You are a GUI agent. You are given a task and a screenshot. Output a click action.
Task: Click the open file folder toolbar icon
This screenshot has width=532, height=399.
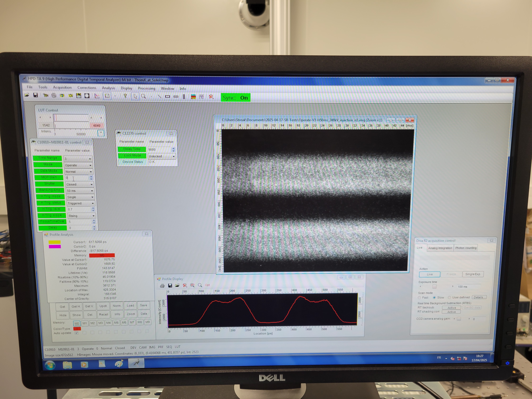click(x=27, y=95)
